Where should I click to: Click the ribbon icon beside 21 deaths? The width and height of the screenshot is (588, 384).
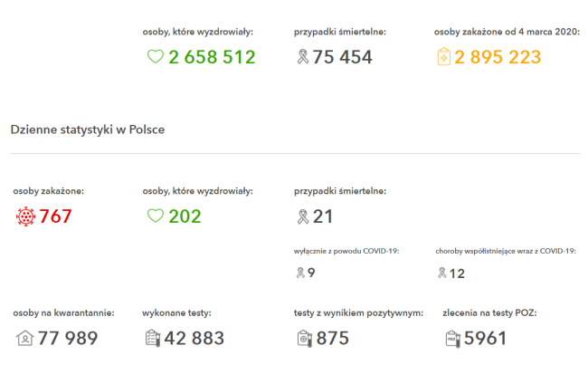click(302, 216)
